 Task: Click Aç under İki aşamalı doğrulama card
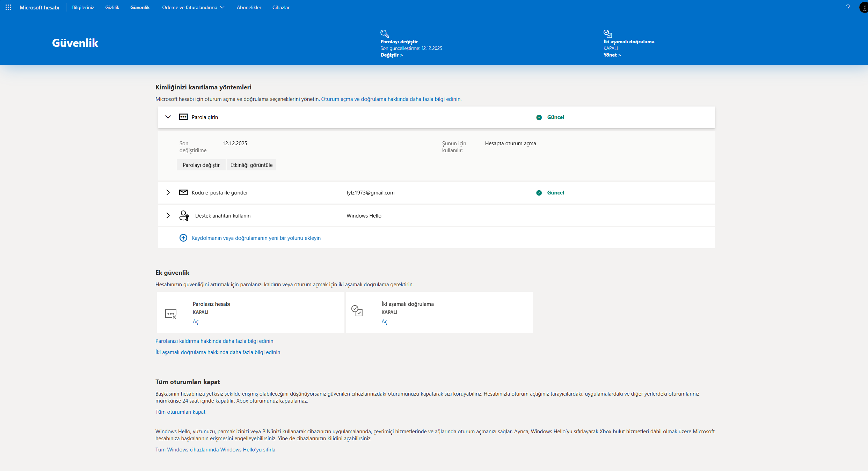click(384, 322)
